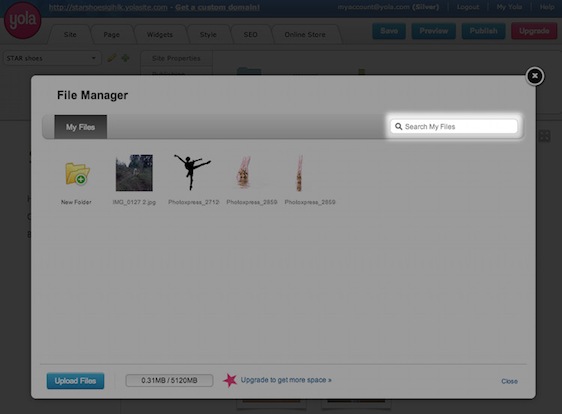This screenshot has height=414, width=562.
Task: Click the pencil edit icon beside STAR shoes
Action: click(112, 58)
